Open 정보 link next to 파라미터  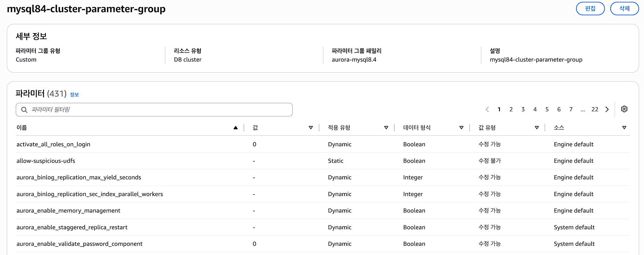tap(74, 95)
